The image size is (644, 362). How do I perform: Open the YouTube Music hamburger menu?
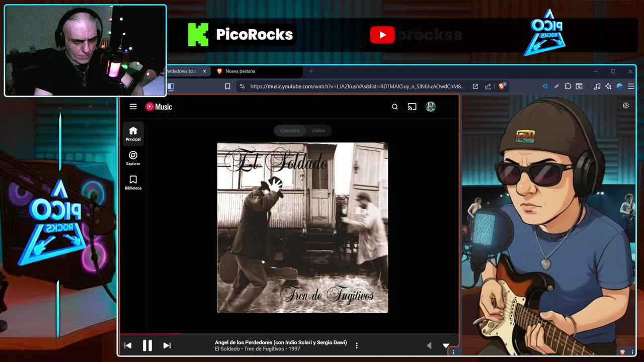coord(133,107)
